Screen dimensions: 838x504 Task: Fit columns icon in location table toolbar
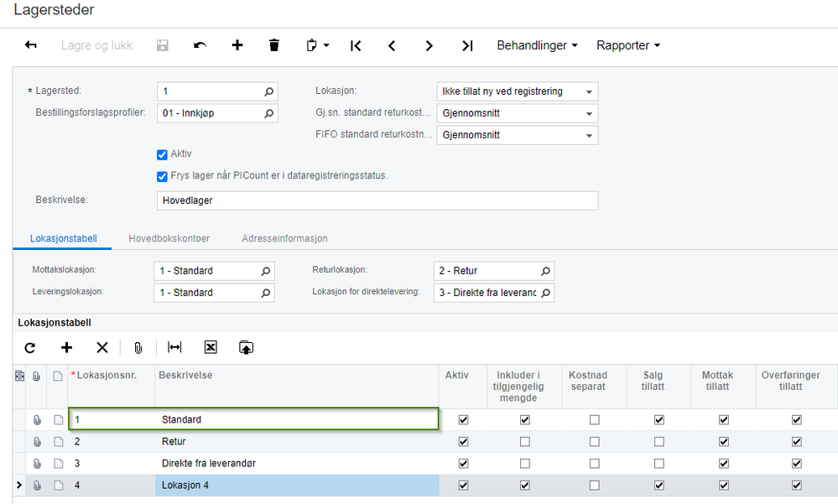[x=174, y=347]
